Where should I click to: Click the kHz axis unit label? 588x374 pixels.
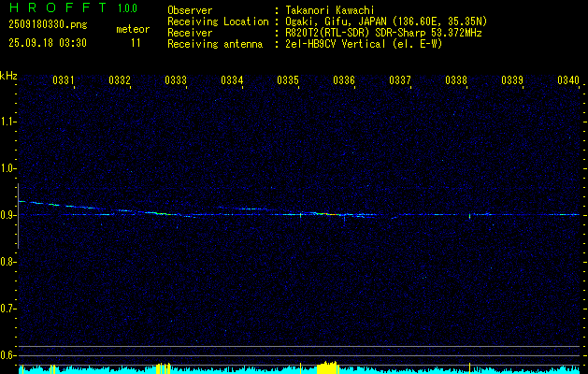click(8, 76)
